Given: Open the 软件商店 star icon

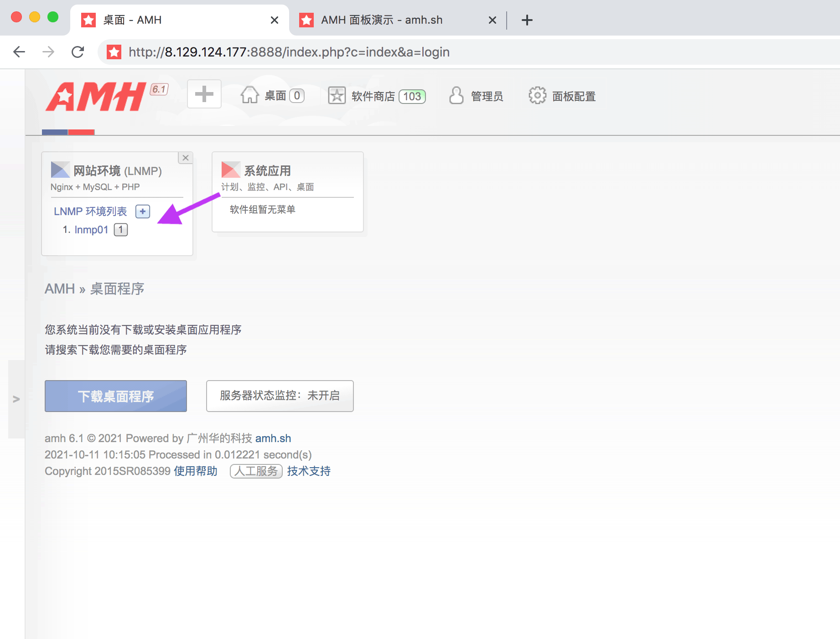Looking at the screenshot, I should pos(337,96).
